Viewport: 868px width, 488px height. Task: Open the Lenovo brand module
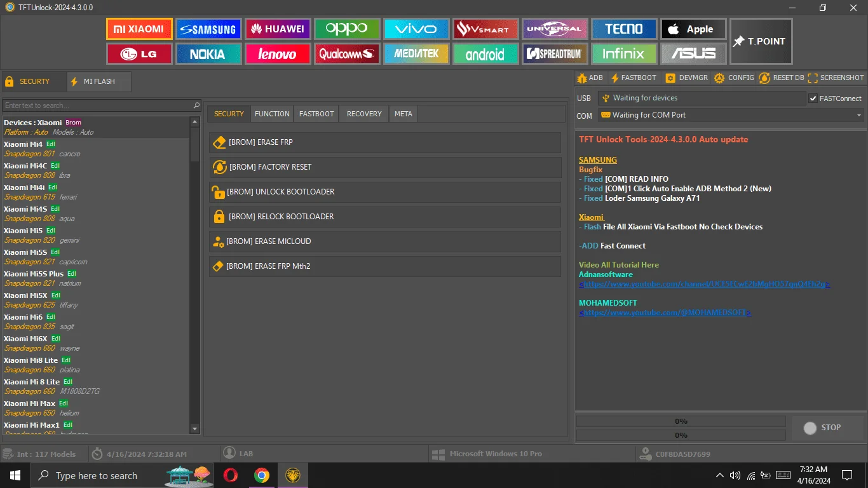[277, 54]
